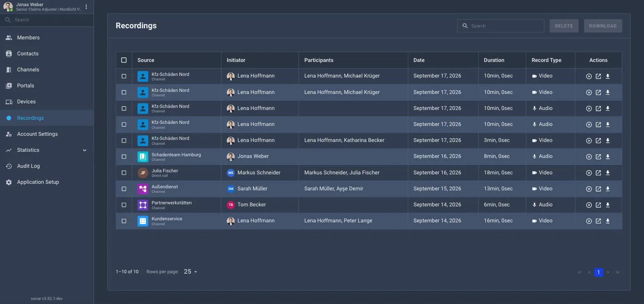Download the Julia Fischer direct call recording

click(x=608, y=173)
